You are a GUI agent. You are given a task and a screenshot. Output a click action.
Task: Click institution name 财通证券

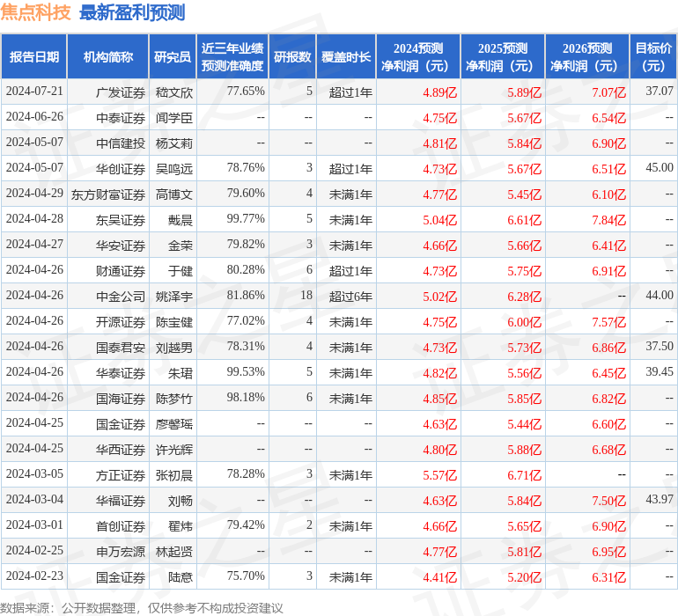point(121,271)
